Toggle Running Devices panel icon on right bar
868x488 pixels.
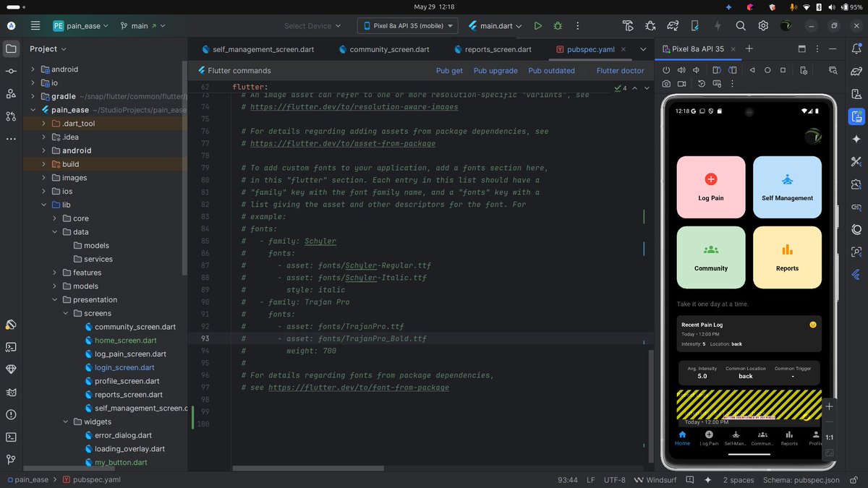click(x=857, y=116)
